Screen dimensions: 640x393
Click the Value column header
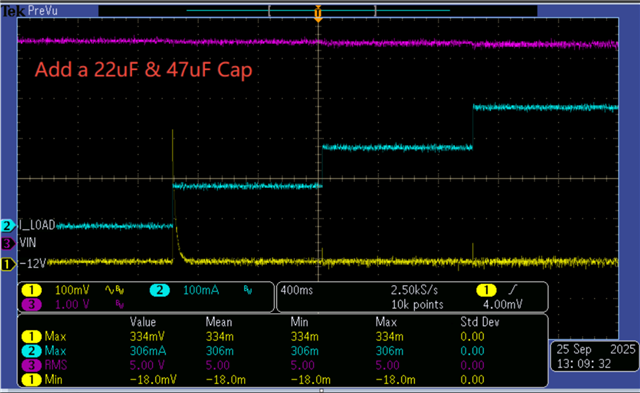143,322
